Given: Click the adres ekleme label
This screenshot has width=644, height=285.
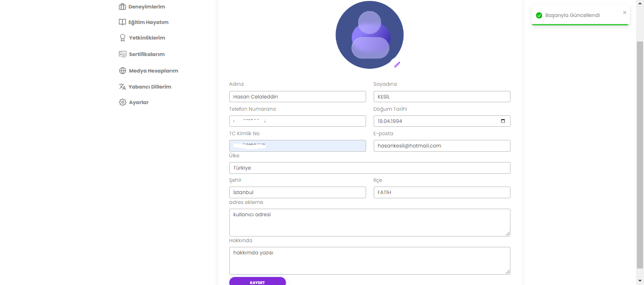Looking at the screenshot, I should click(x=246, y=202).
